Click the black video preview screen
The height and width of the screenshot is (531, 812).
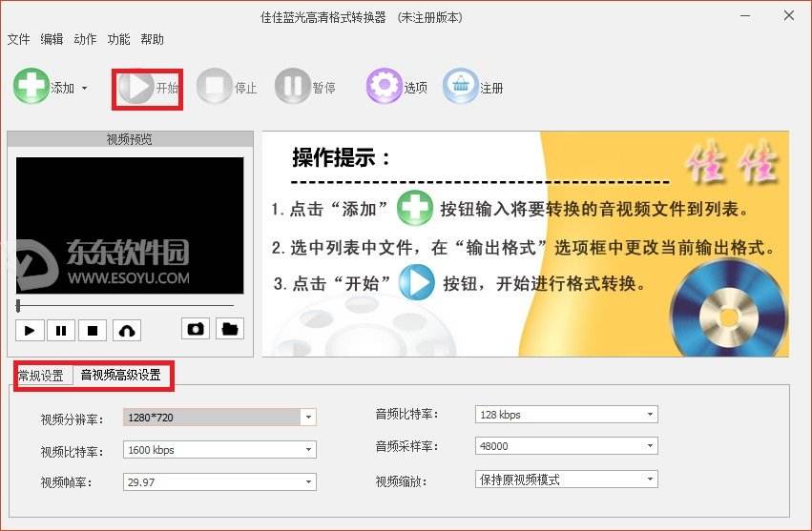coord(130,226)
